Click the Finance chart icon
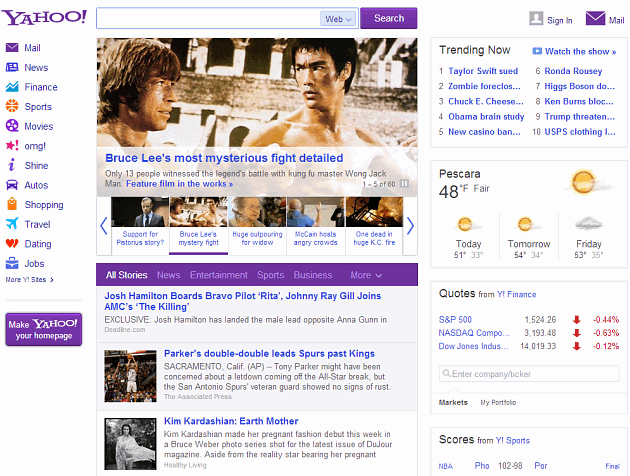 (x=12, y=87)
